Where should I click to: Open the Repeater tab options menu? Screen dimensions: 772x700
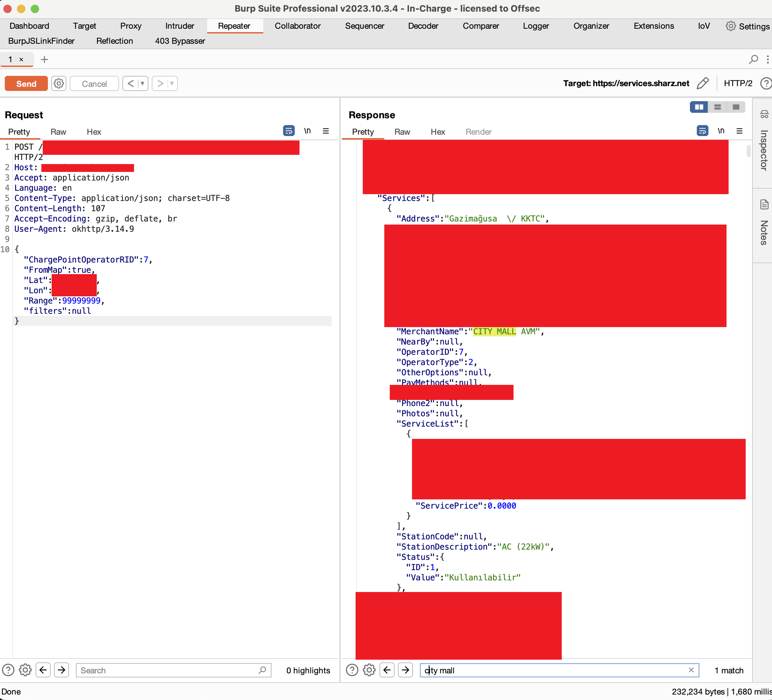pyautogui.click(x=768, y=59)
